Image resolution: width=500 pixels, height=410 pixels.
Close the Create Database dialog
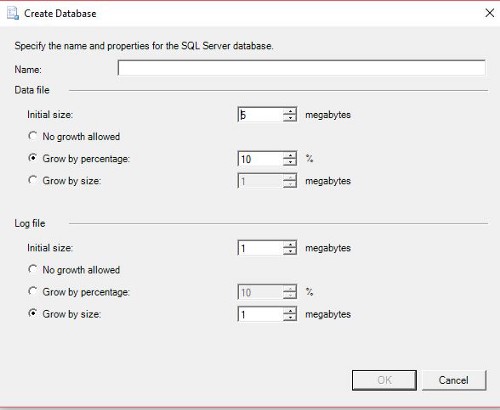coord(489,13)
